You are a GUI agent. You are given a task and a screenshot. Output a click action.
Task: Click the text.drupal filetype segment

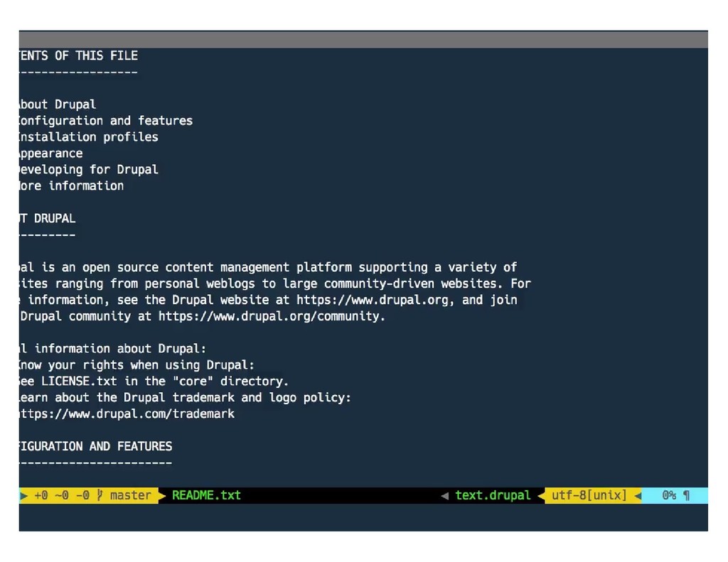493,495
